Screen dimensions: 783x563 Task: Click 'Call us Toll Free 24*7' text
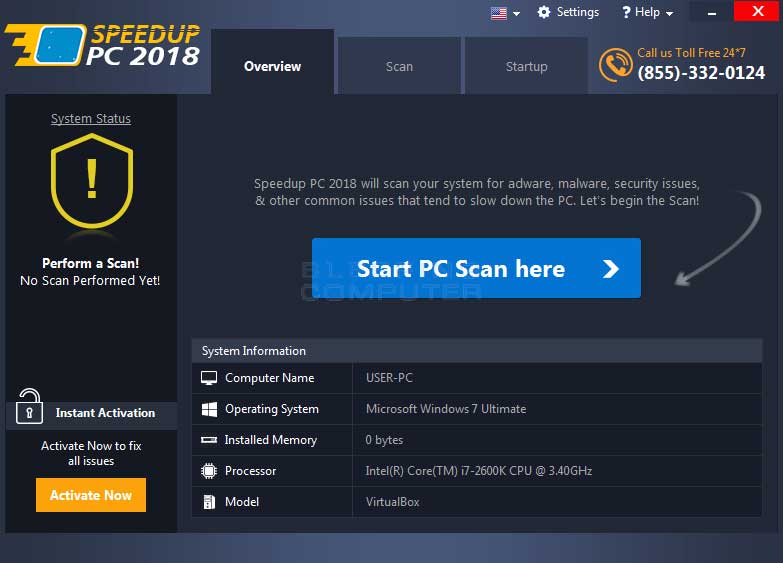coord(691,52)
